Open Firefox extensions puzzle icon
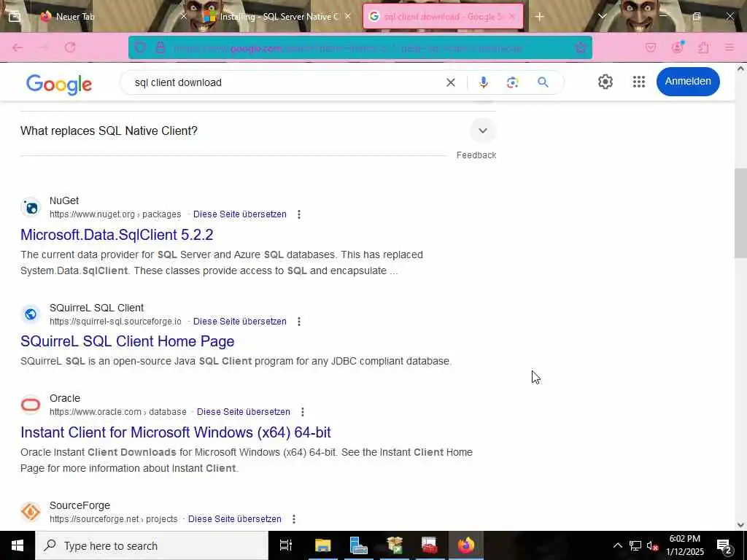Image resolution: width=747 pixels, height=560 pixels. click(x=703, y=47)
